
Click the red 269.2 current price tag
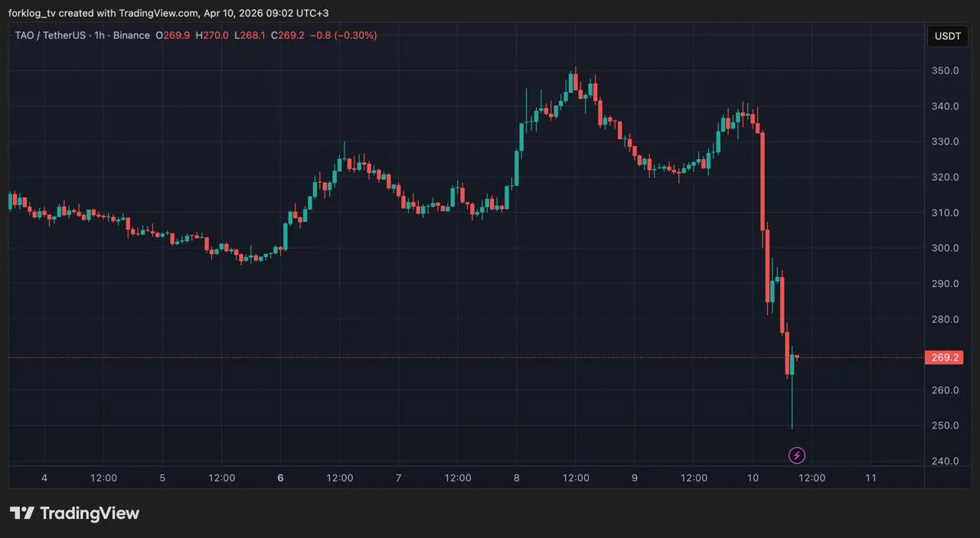click(x=944, y=357)
